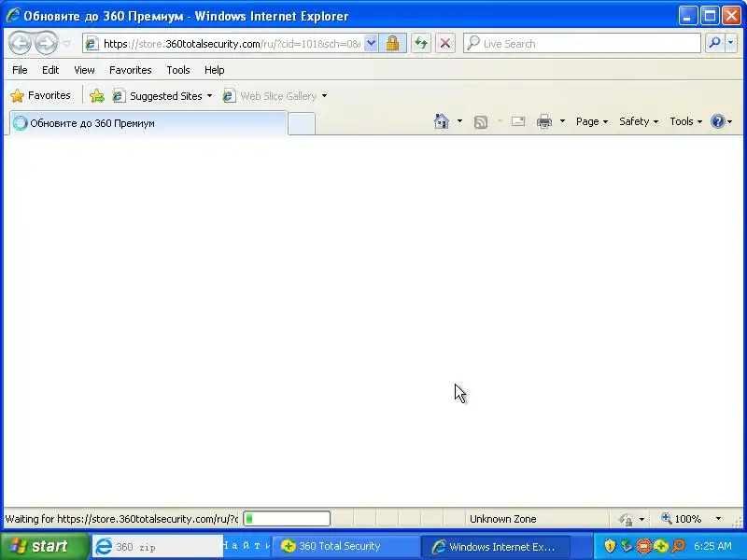This screenshot has height=560, width=747.
Task: Click the 6:25 AM clock
Action: (x=712, y=546)
